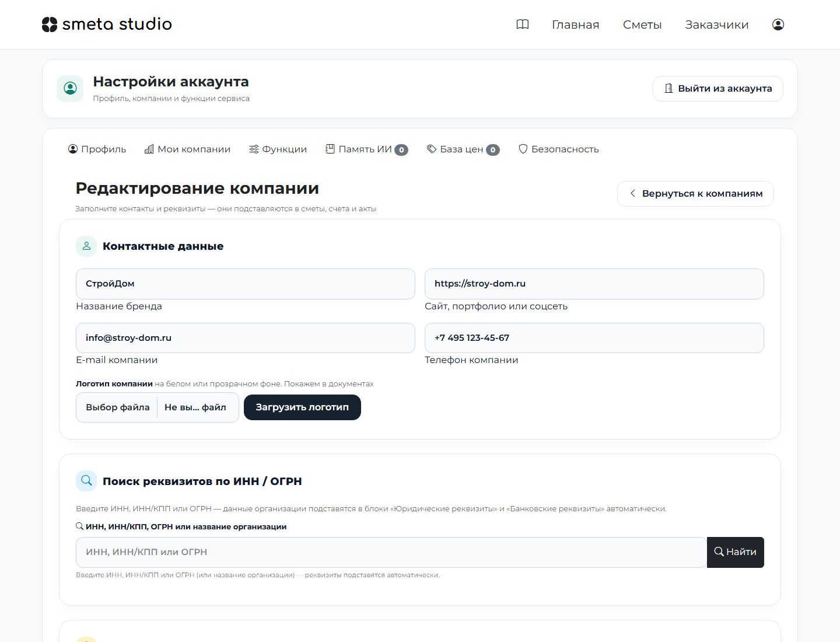Open the Функции tab
This screenshot has height=642, width=840.
click(278, 149)
